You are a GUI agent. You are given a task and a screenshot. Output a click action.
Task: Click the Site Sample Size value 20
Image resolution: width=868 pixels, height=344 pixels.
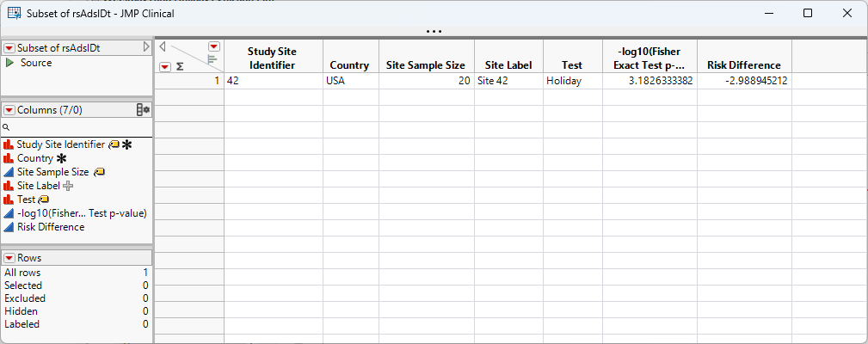(x=426, y=81)
